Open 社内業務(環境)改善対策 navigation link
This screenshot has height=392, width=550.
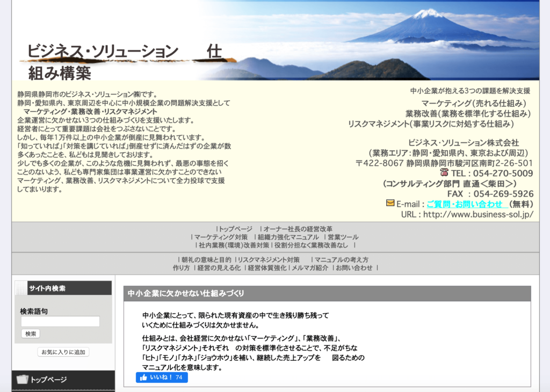(x=234, y=245)
